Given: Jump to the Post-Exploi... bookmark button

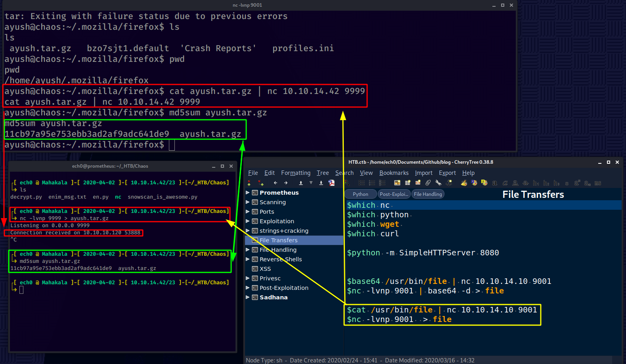Looking at the screenshot, I should (x=394, y=194).
